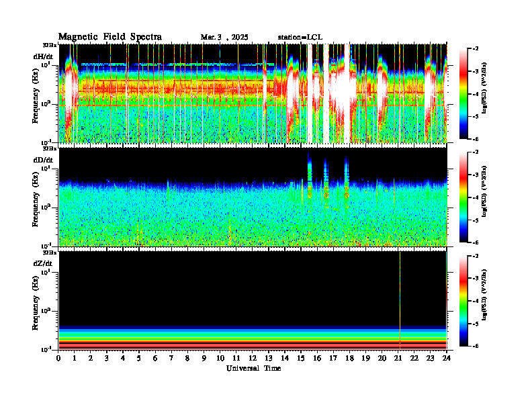Click the hour '0' tick label
This screenshot has width=532, height=411.
point(58,359)
